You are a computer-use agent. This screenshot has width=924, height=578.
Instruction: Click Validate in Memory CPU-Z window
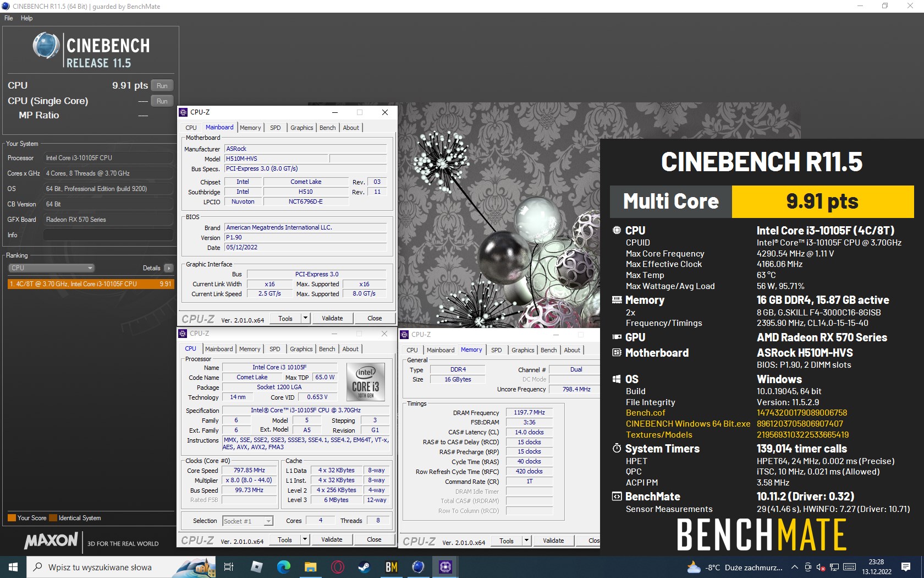click(x=553, y=541)
